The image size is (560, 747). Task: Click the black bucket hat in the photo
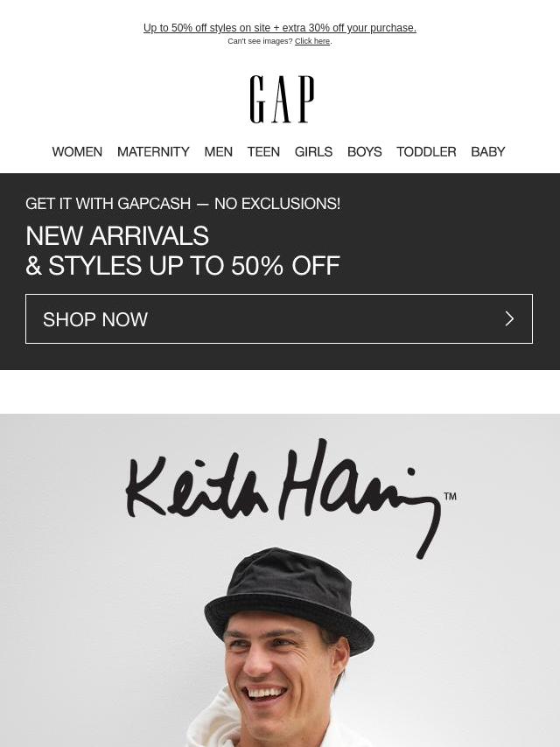click(289, 597)
